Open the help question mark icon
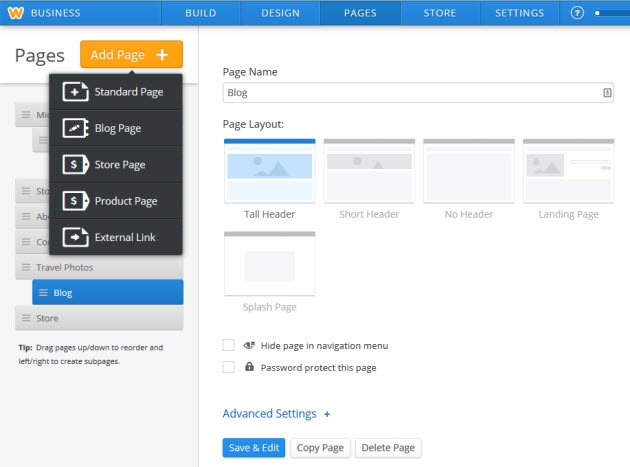 coord(577,13)
